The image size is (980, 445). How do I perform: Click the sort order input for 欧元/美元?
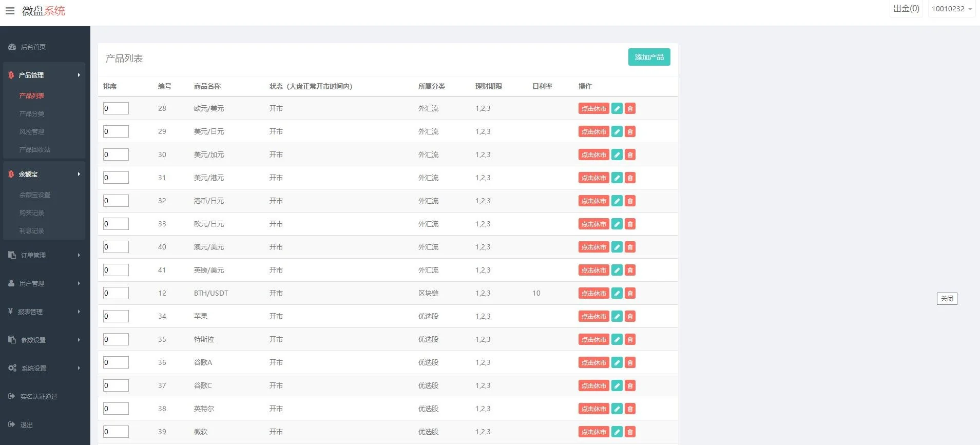(x=116, y=108)
